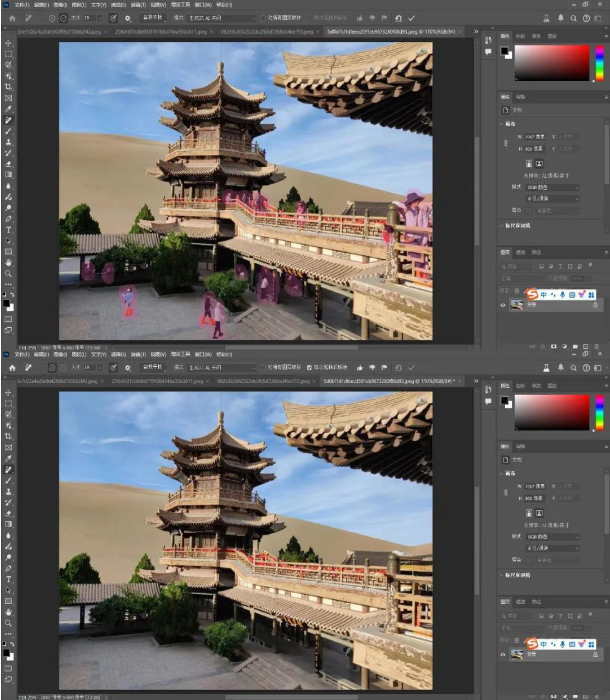Choose the Type tool in lower toolbar
This screenshot has height=700, width=610.
point(9,578)
